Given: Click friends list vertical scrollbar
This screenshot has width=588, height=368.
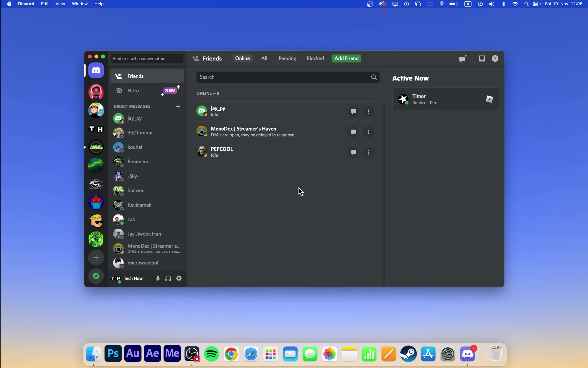Looking at the screenshot, I should tap(384, 194).
